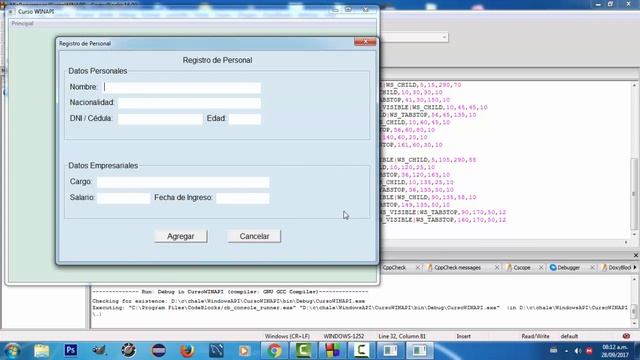Open Windows Explorer from the taskbar
Viewport: 640px width, 360px height.
click(x=42, y=351)
